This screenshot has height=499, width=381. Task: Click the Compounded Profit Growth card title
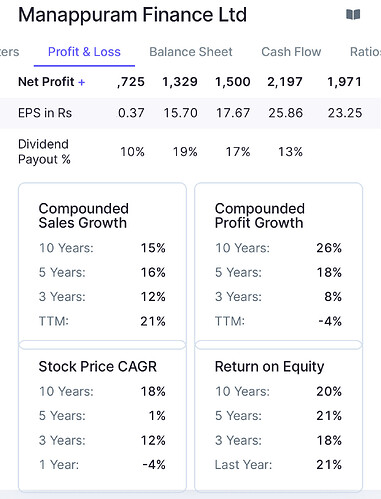(x=260, y=216)
